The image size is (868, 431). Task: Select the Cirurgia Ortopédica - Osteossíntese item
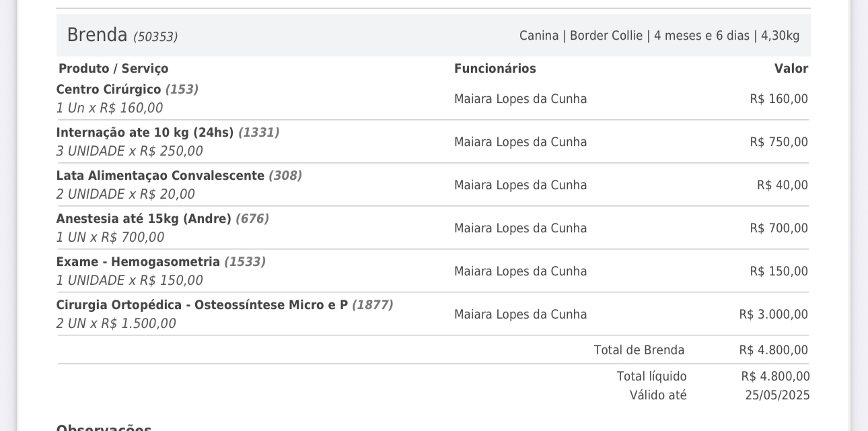[225, 305]
